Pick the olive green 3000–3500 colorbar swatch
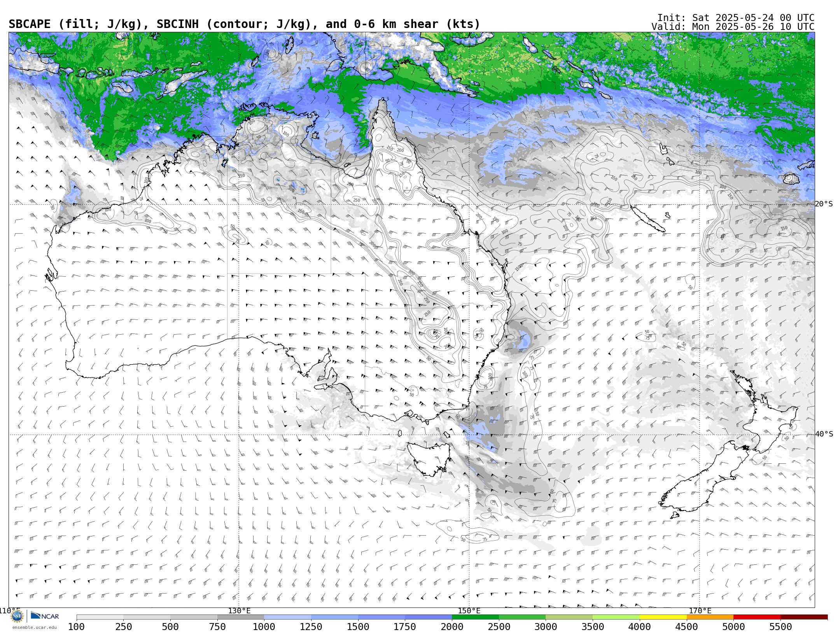Image resolution: width=840 pixels, height=632 pixels. coord(569,617)
